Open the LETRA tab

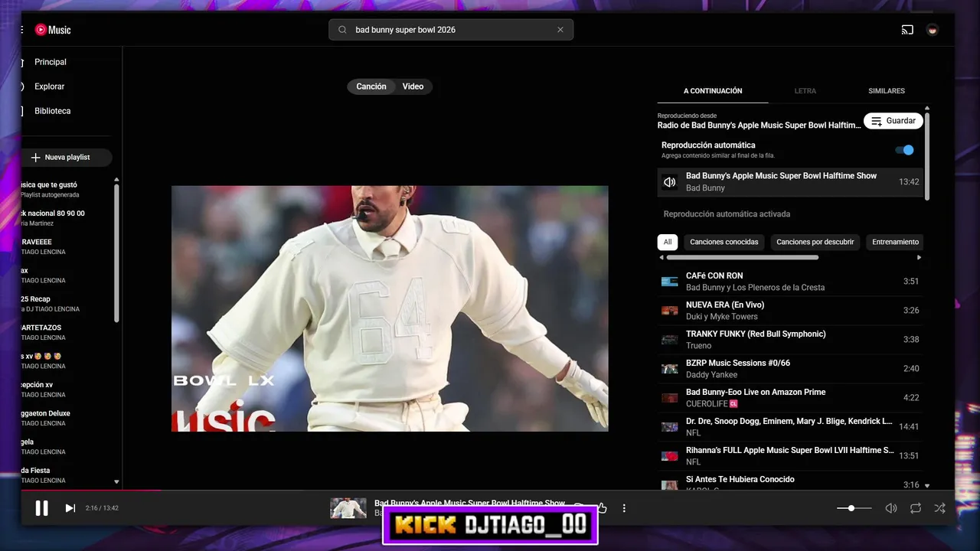805,91
